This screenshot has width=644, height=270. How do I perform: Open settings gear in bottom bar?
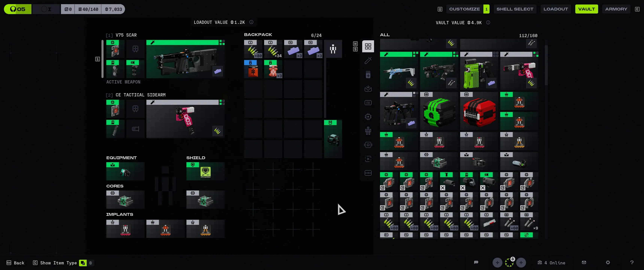(x=608, y=262)
